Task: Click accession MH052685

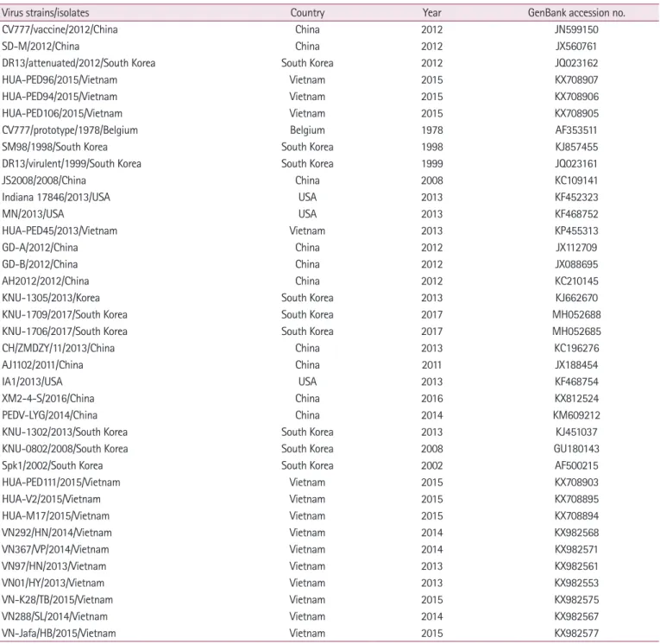Action: pos(576,331)
